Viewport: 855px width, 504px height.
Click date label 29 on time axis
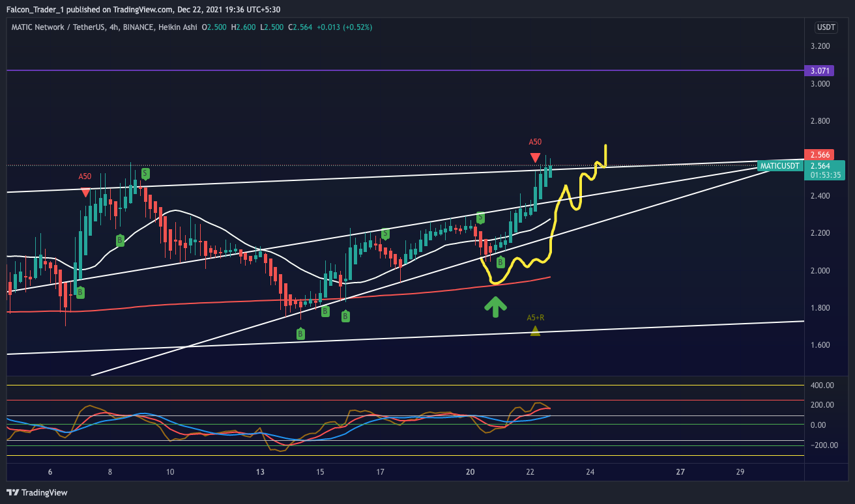coord(740,472)
